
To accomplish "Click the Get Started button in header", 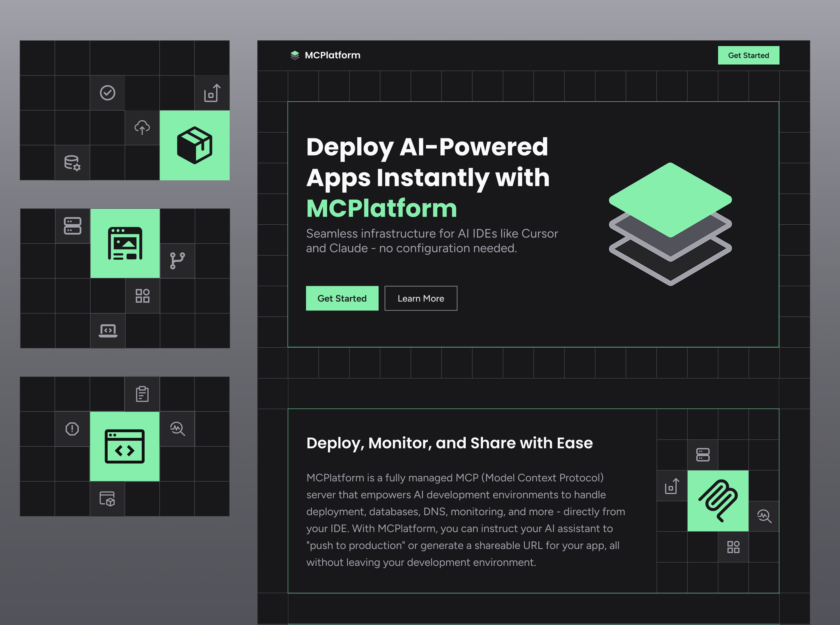I will pyautogui.click(x=749, y=55).
